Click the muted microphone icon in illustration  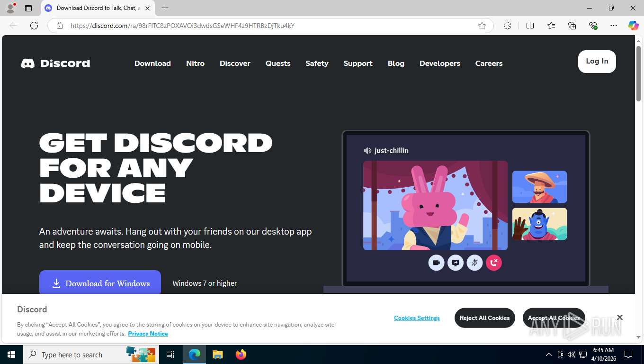474,263
